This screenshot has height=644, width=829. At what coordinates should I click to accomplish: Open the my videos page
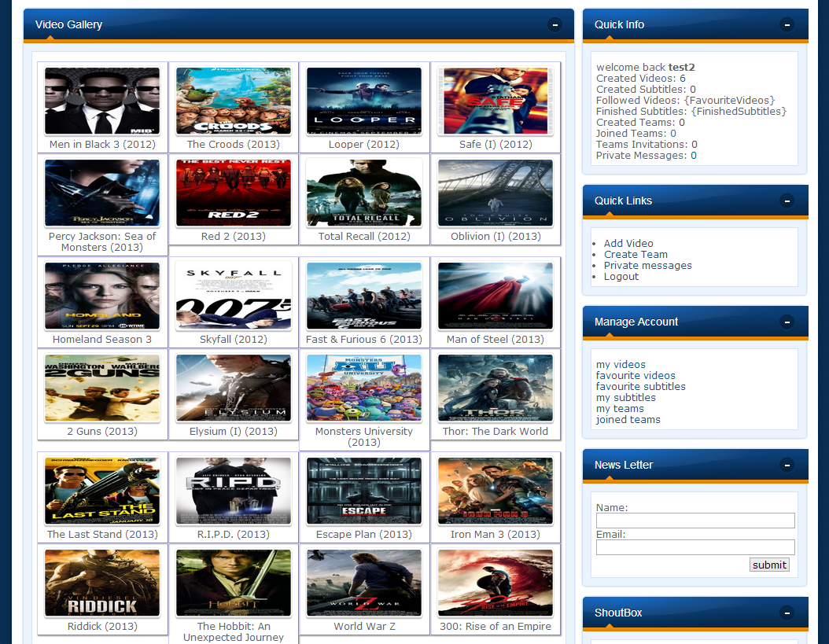[x=621, y=364]
